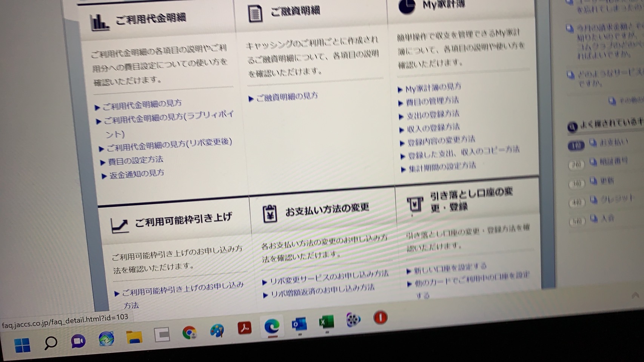
Task: Open ご利用代金明細の見方(ラブリィポイント) link
Action: 169,123
